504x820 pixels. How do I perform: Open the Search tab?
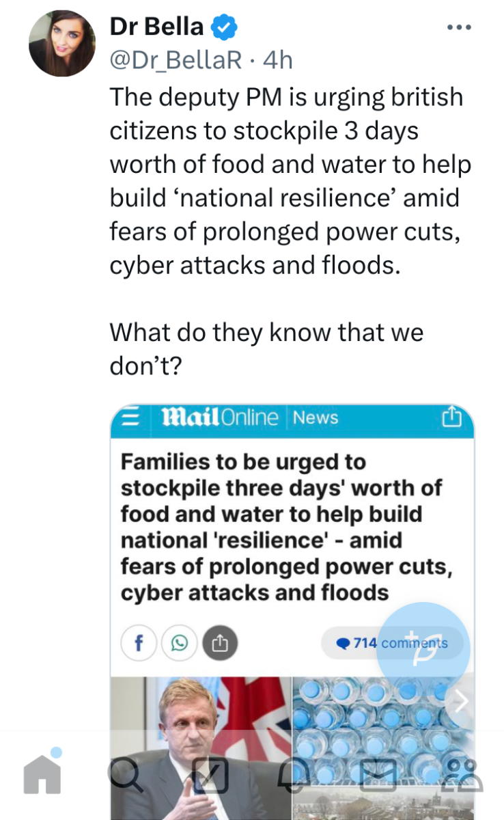[126, 774]
